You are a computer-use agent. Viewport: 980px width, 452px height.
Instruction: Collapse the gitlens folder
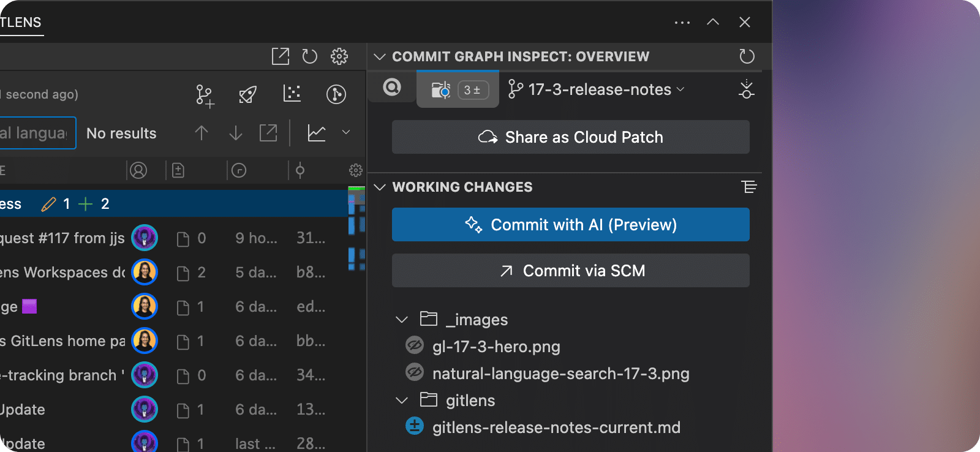click(402, 401)
